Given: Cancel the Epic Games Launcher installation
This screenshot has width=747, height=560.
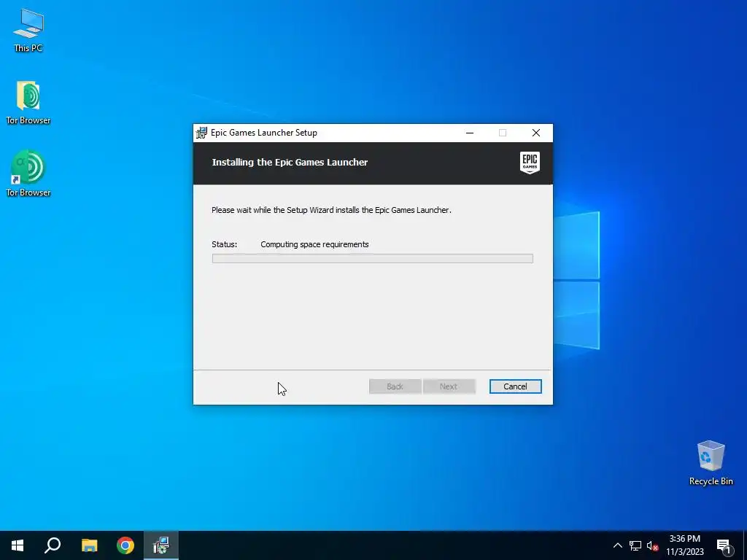Looking at the screenshot, I should [516, 386].
